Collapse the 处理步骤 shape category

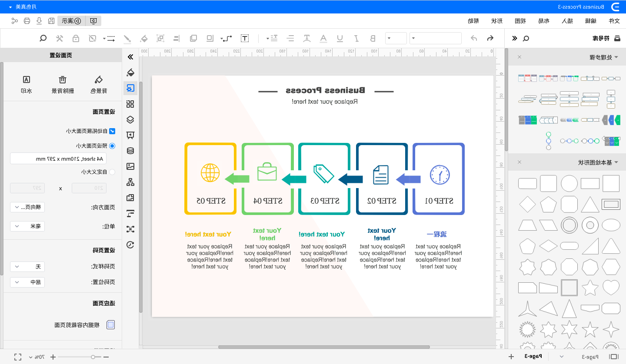click(x=616, y=57)
